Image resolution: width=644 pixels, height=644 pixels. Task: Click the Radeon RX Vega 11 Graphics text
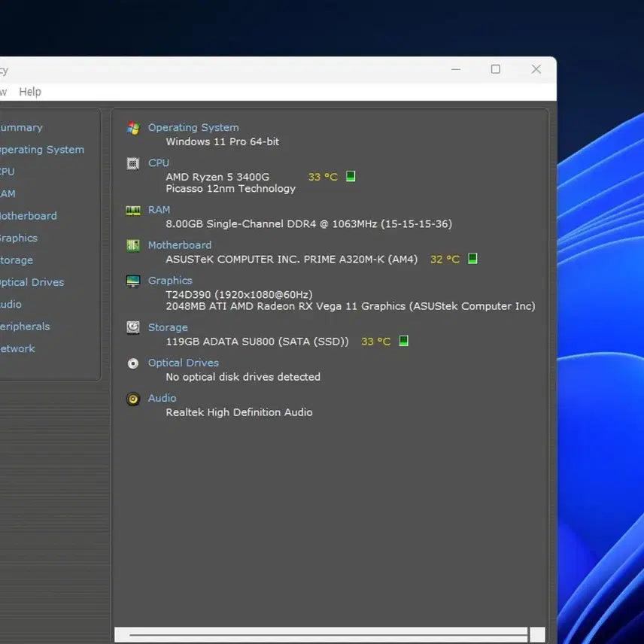(x=351, y=306)
